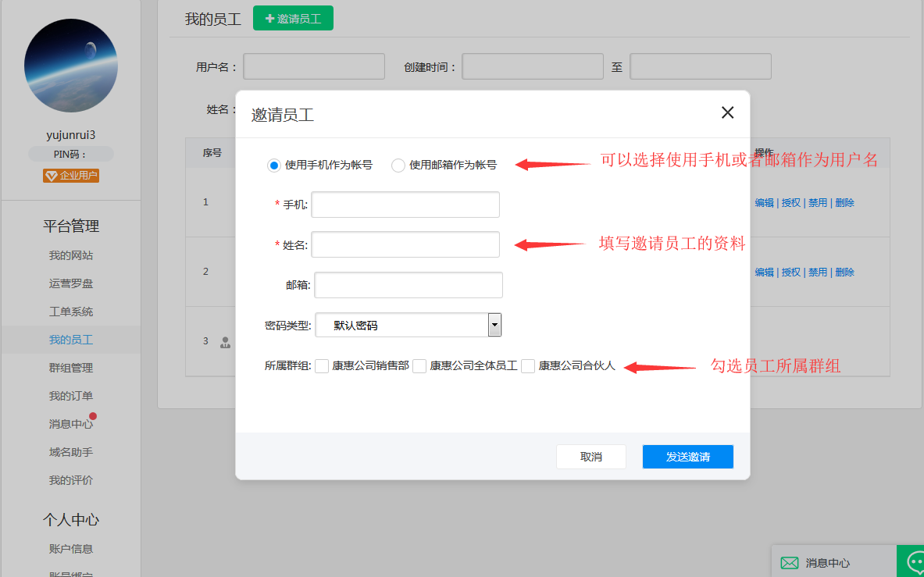Click the 发送邀请 send invitation button
Screen dimensions: 924x577
pyautogui.click(x=687, y=457)
